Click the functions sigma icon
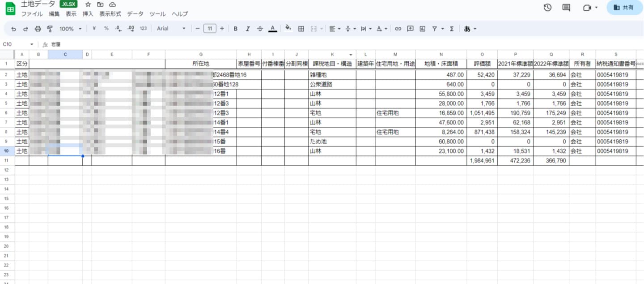Image resolution: width=644 pixels, height=284 pixels. pyautogui.click(x=452, y=29)
